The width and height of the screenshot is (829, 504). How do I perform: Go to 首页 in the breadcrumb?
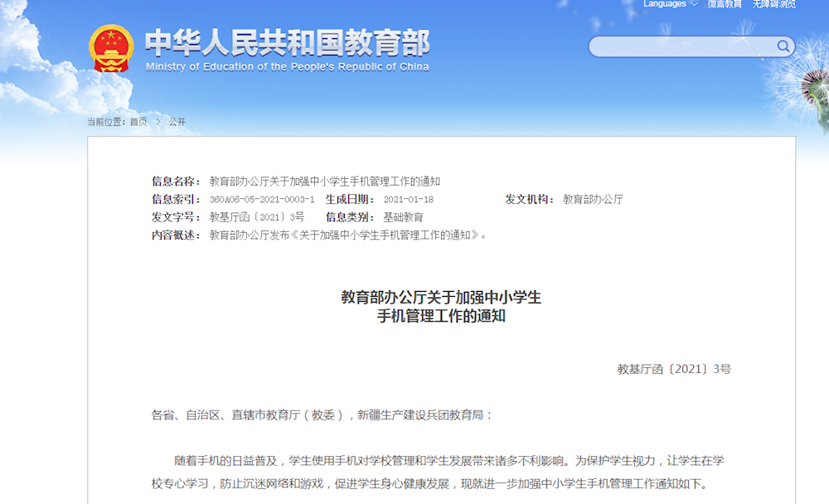pos(138,122)
